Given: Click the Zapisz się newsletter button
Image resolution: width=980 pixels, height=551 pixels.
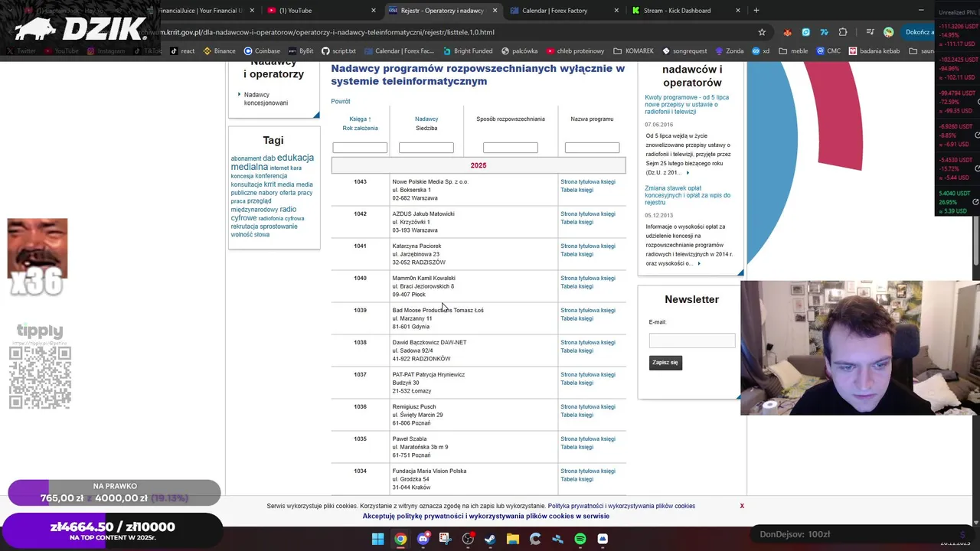Looking at the screenshot, I should point(665,363).
